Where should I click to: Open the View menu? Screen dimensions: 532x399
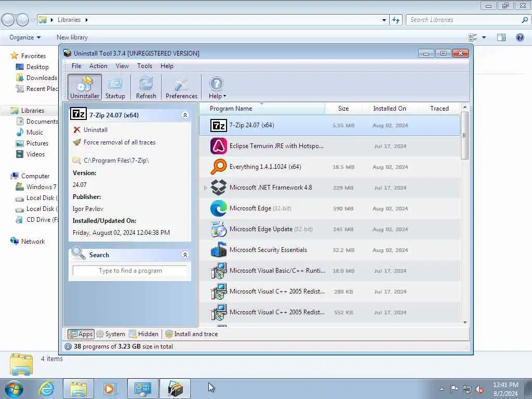tap(122, 66)
